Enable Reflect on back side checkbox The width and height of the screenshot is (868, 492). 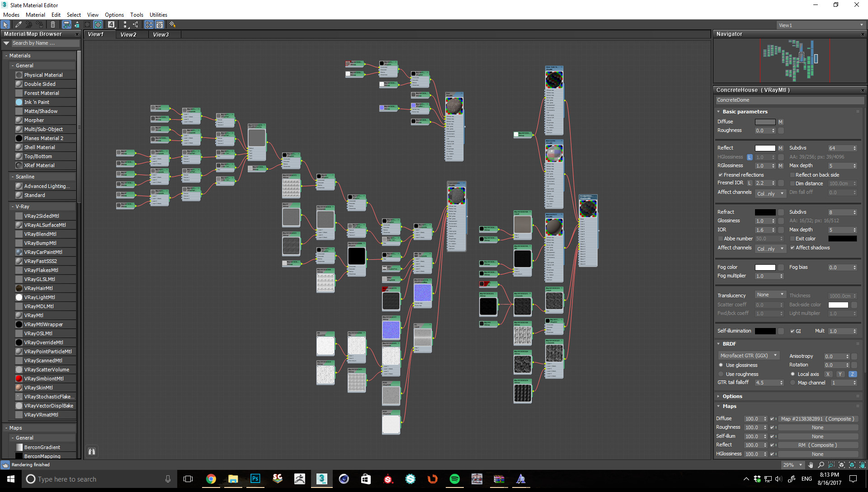(x=792, y=175)
